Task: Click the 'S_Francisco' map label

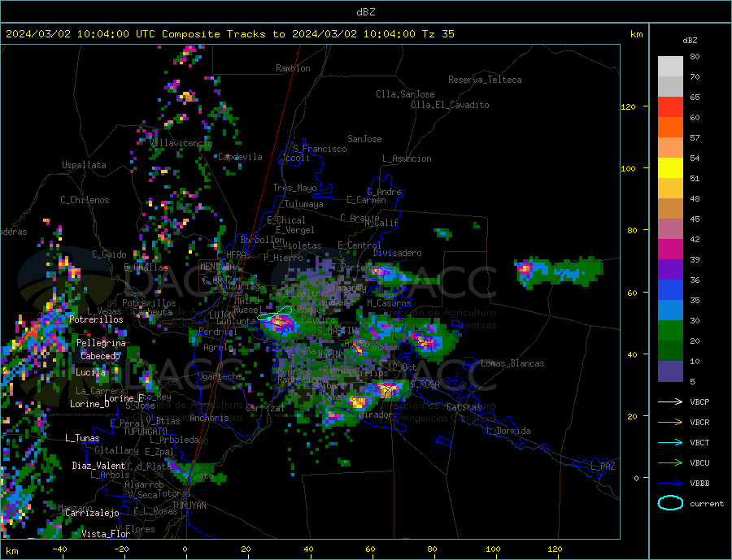Action: [320, 149]
